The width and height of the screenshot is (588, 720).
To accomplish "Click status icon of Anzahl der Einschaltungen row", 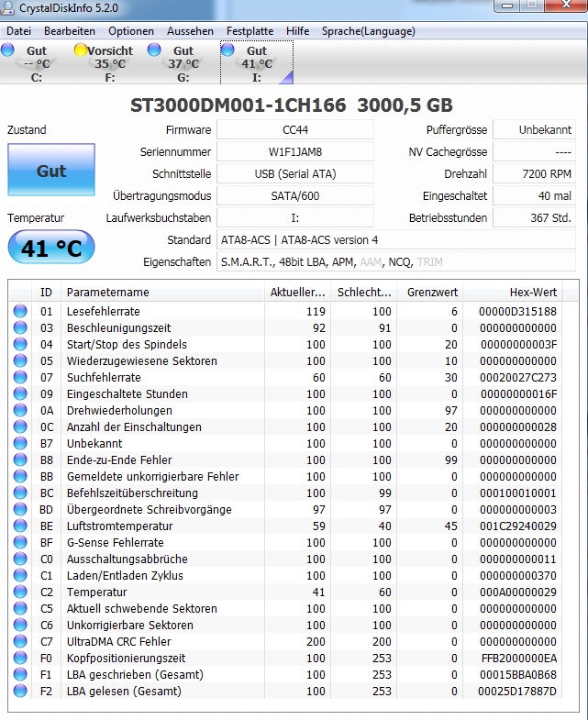I will (20, 427).
